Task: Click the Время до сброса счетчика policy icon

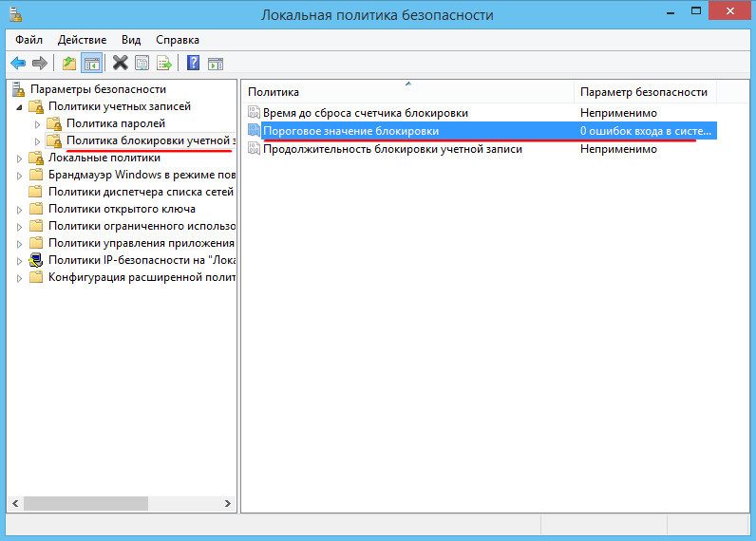Action: coord(254,112)
